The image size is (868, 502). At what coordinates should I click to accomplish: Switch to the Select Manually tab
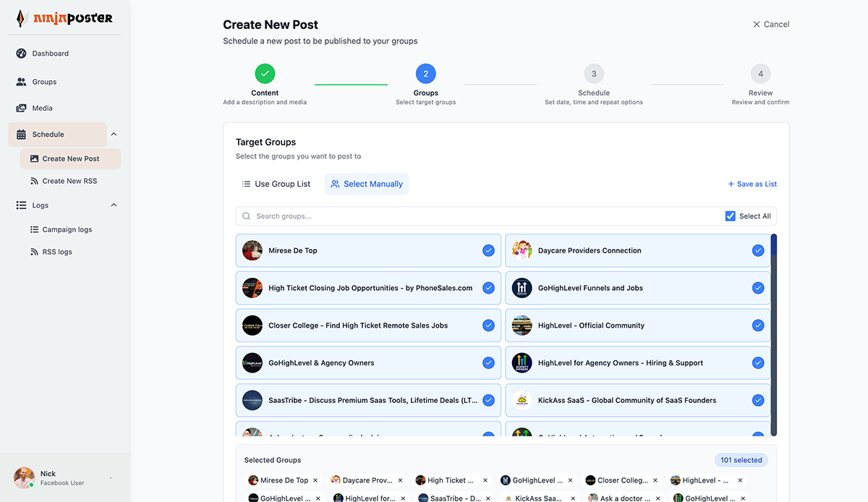pos(367,184)
